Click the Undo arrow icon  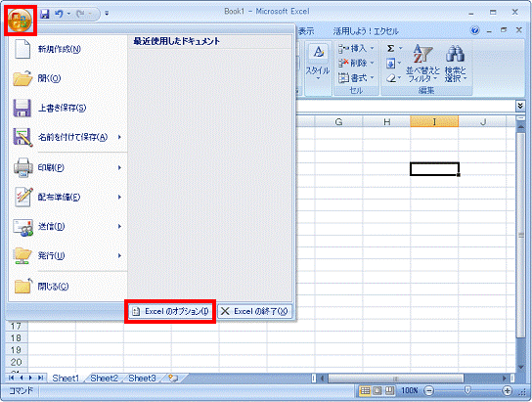click(x=59, y=14)
